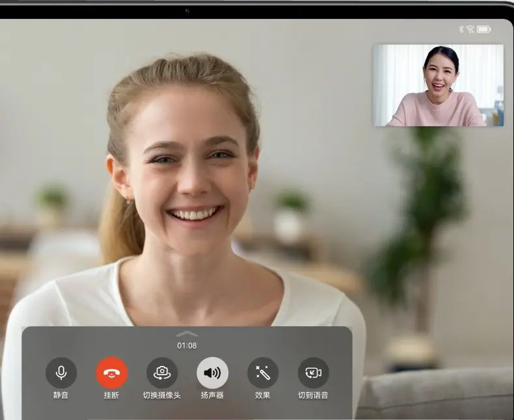The width and height of the screenshot is (514, 420).
Task: Switch to voice call via 切到语音 icon
Action: pyautogui.click(x=314, y=373)
